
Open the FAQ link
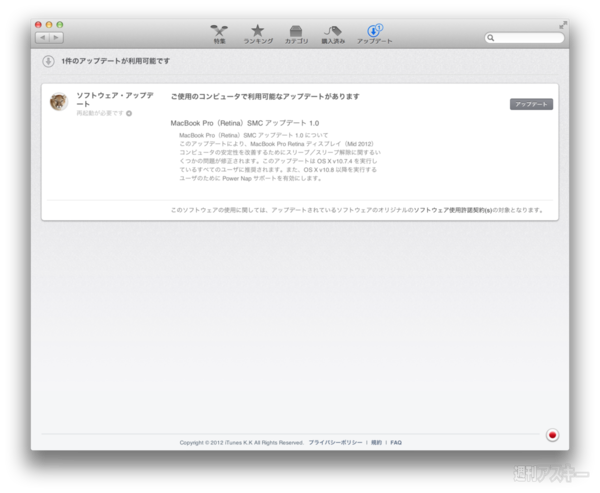(x=396, y=442)
